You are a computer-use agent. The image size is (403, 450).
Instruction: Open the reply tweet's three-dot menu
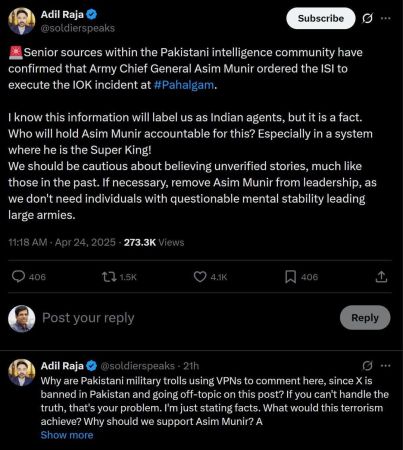pyautogui.click(x=386, y=366)
